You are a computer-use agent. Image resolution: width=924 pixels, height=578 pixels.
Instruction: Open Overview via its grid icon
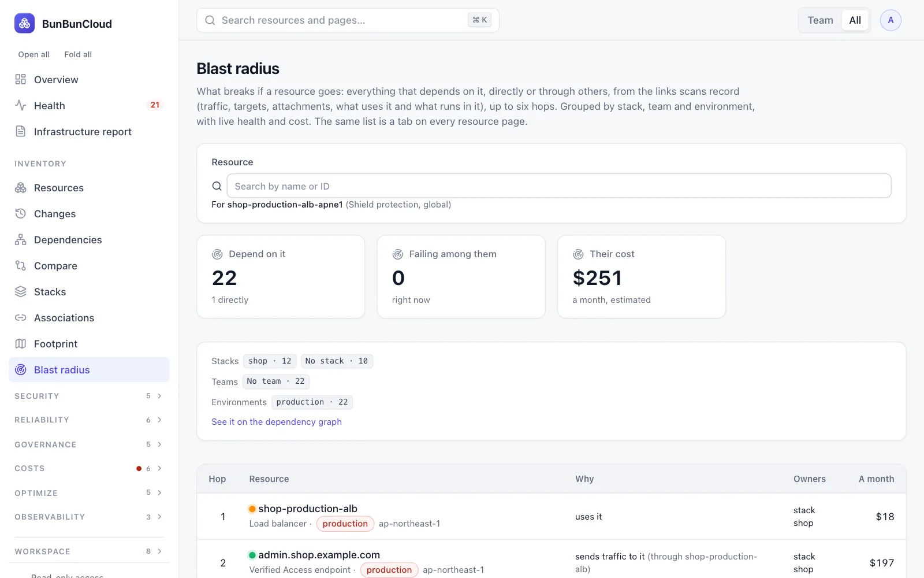(21, 79)
